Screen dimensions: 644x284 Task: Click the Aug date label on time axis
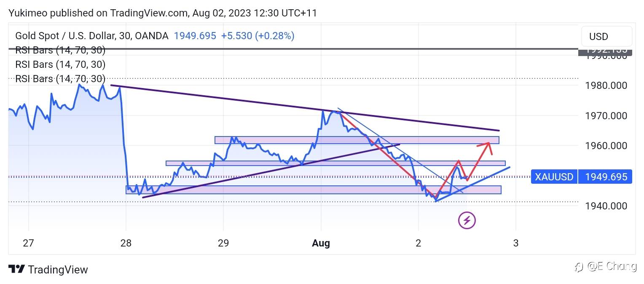(321, 243)
